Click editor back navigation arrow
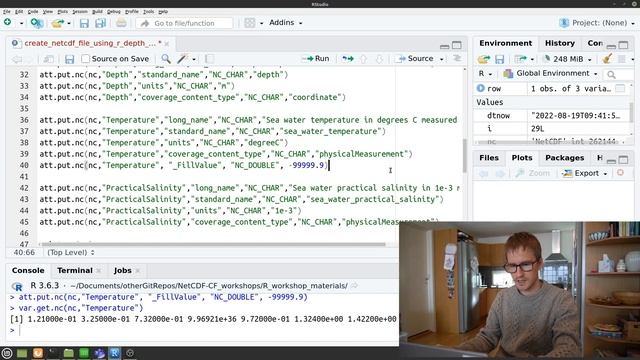The image size is (640, 360). [17, 59]
